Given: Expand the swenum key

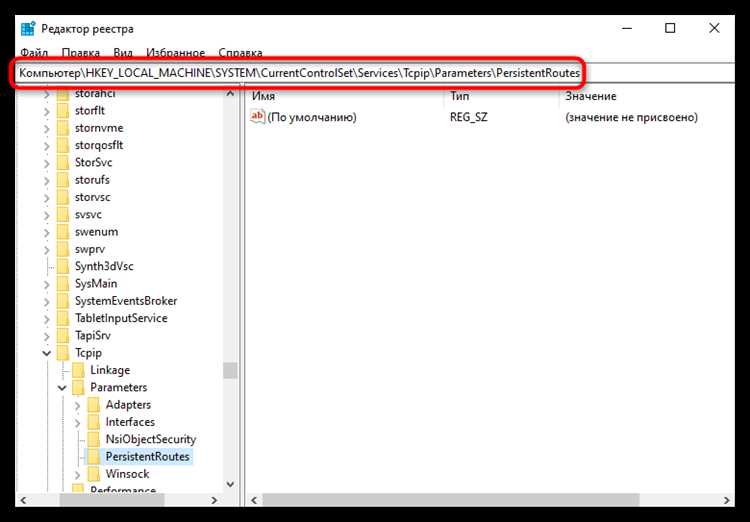Looking at the screenshot, I should click(x=46, y=233).
